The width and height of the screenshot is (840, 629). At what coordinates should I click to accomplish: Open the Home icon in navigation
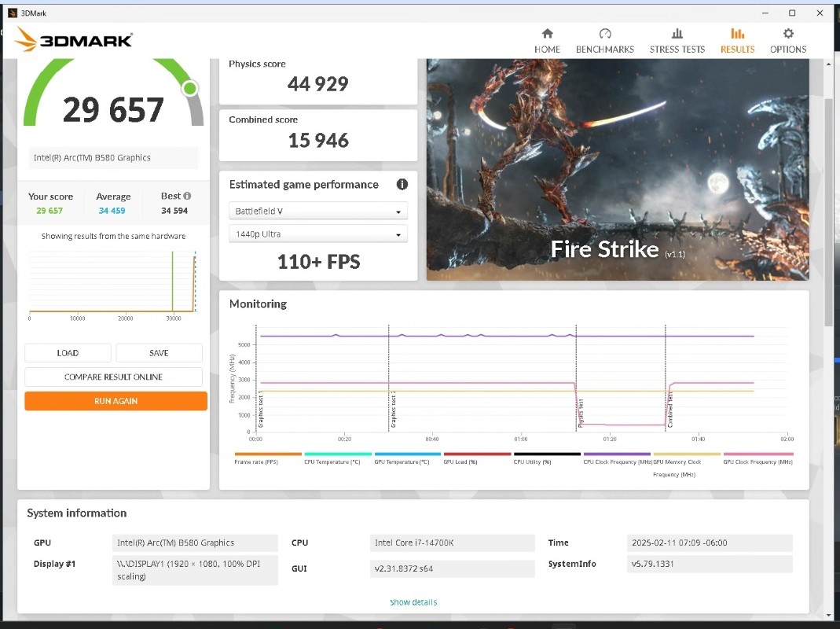pyautogui.click(x=547, y=34)
